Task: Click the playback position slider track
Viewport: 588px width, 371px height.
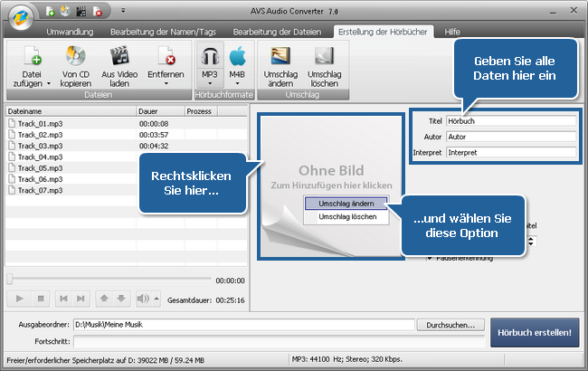Action: tap(109, 280)
